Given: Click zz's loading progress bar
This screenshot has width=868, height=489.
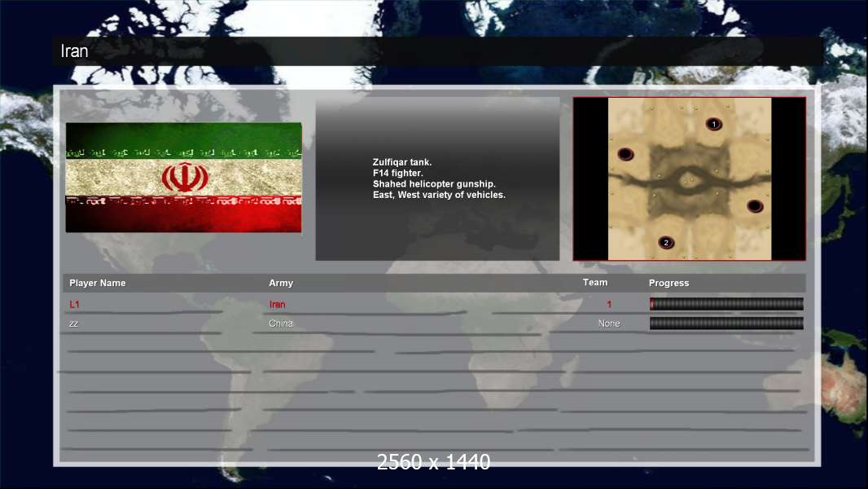Looking at the screenshot, I should coord(726,324).
